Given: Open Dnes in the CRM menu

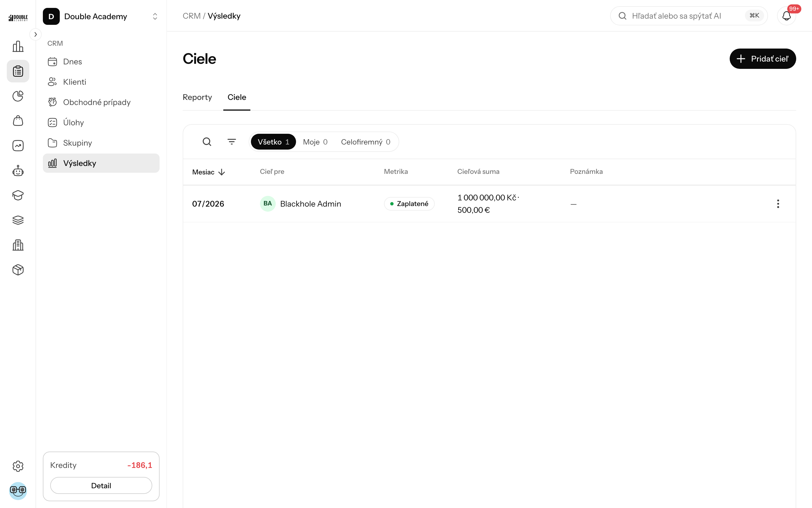Looking at the screenshot, I should point(101,62).
